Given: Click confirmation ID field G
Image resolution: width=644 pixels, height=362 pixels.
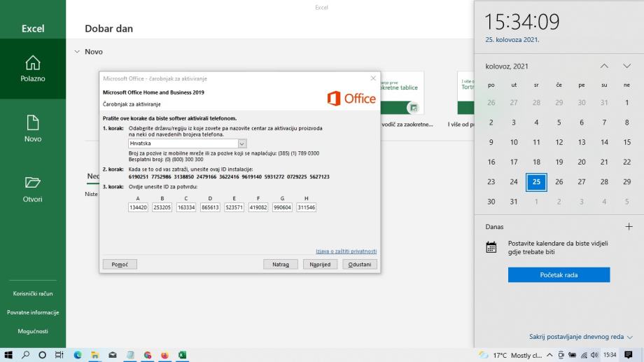Looking at the screenshot, I should click(x=282, y=207).
